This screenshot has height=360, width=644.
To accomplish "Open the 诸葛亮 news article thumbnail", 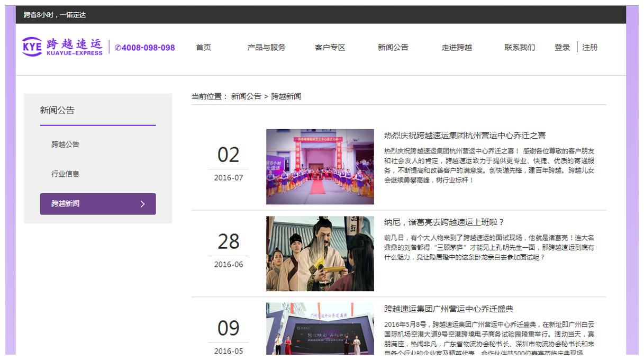I will pos(320,254).
